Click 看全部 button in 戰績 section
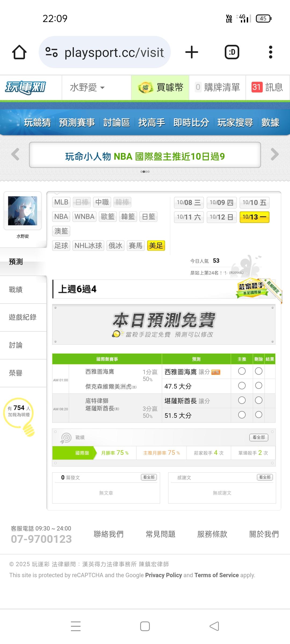Image resolution: width=290 pixels, height=644 pixels. click(x=259, y=437)
